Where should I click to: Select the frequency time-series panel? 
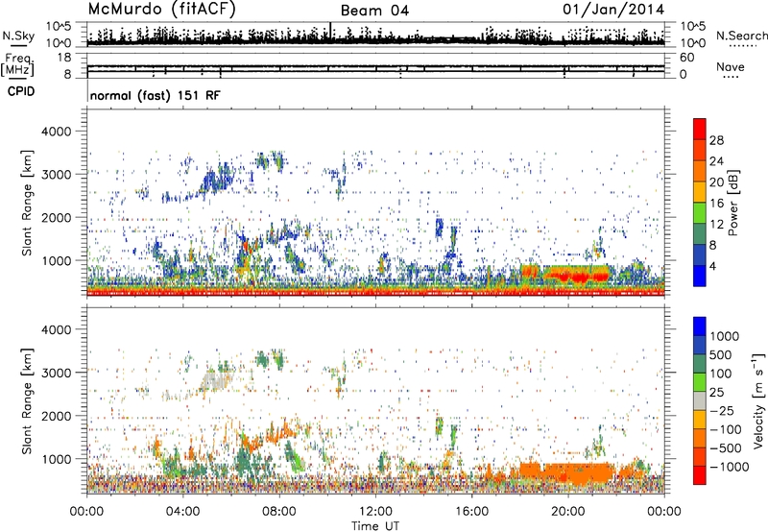pos(375,65)
